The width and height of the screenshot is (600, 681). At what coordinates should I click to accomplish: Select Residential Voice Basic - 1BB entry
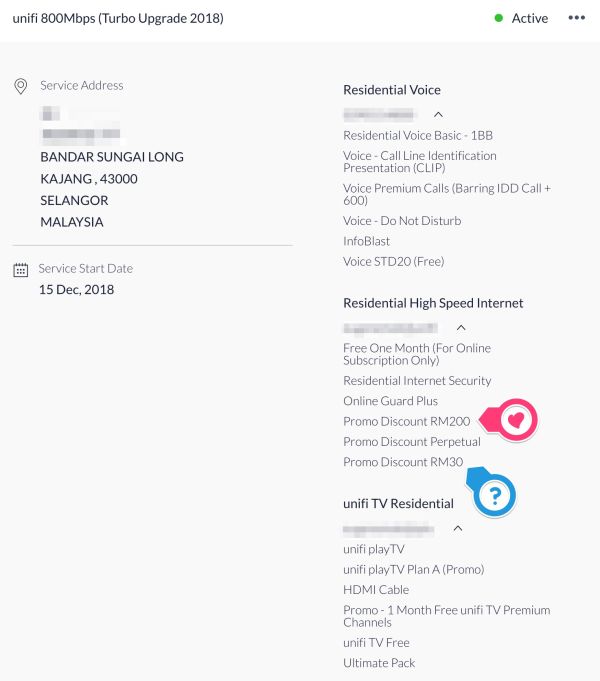(417, 135)
